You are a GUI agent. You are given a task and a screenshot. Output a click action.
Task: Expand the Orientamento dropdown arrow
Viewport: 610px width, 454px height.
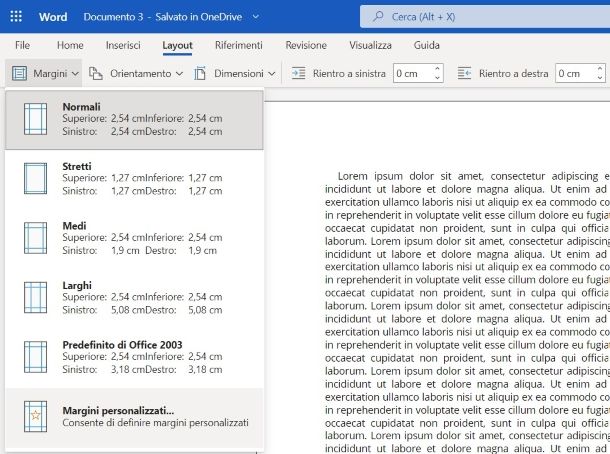point(179,74)
